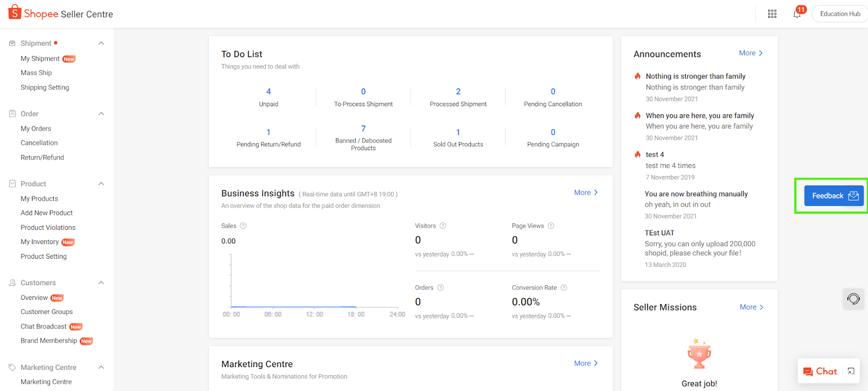Open More link in Announcements
This screenshot has height=391, width=868.
751,53
